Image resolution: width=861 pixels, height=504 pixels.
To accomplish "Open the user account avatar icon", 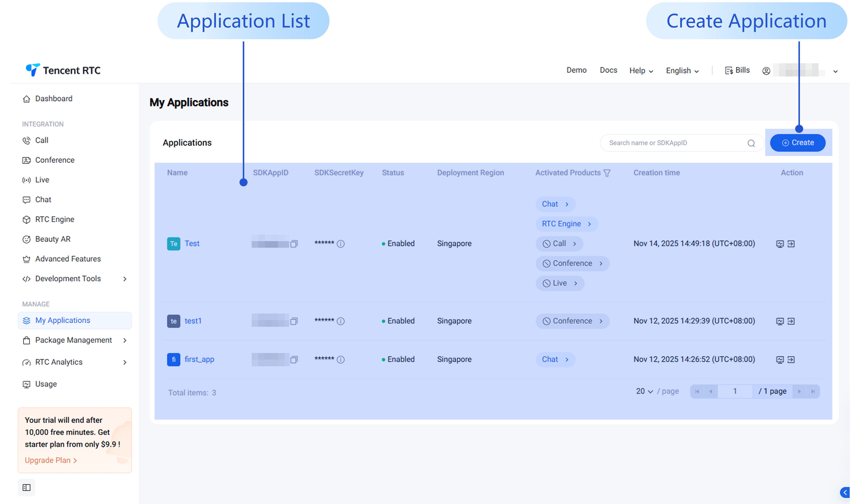I will 766,71.
